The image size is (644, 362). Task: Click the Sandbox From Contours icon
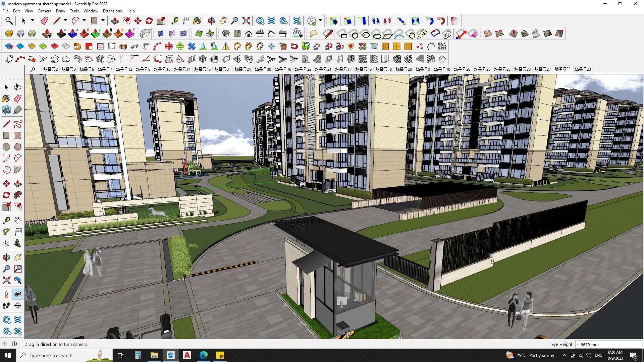[x=488, y=34]
